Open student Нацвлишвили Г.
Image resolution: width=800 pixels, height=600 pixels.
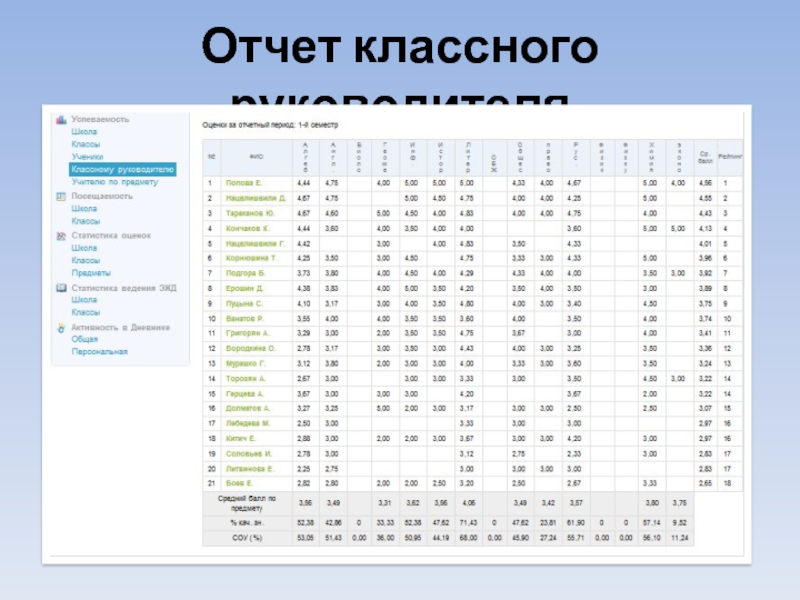coord(255,243)
